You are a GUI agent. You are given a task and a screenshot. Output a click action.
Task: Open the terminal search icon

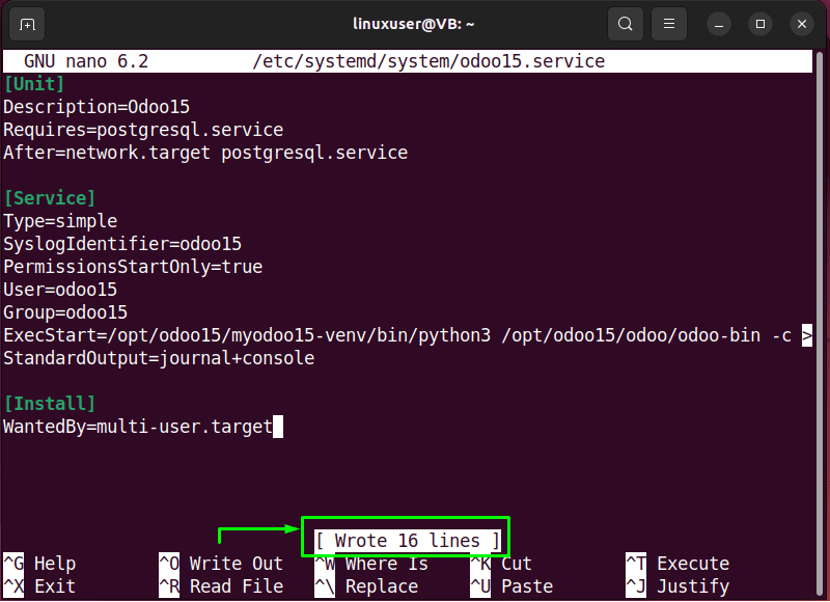click(625, 24)
